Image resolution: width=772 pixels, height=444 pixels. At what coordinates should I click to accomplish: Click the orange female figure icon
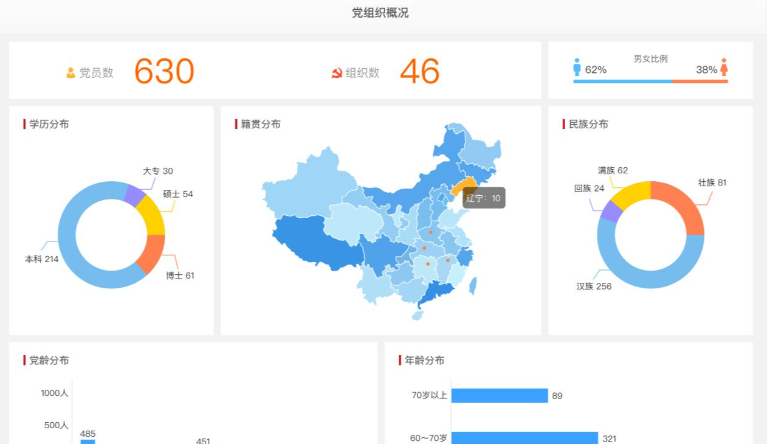click(x=724, y=67)
